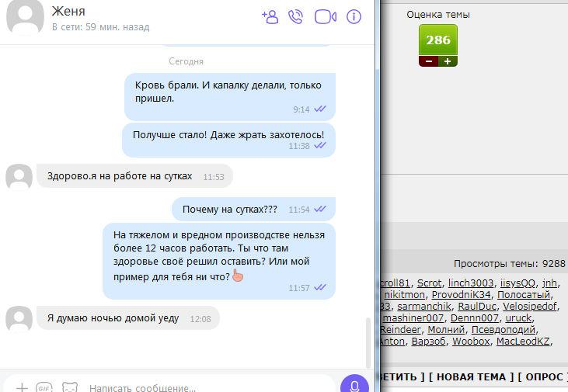Open user link Woobox
Viewport: 568px width, 392px height.
click(471, 341)
